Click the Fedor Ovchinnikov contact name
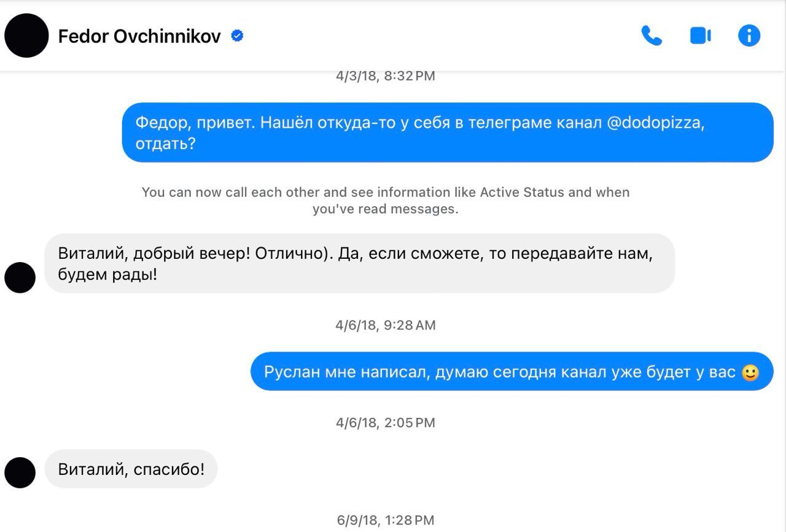The image size is (786, 532). 139,36
